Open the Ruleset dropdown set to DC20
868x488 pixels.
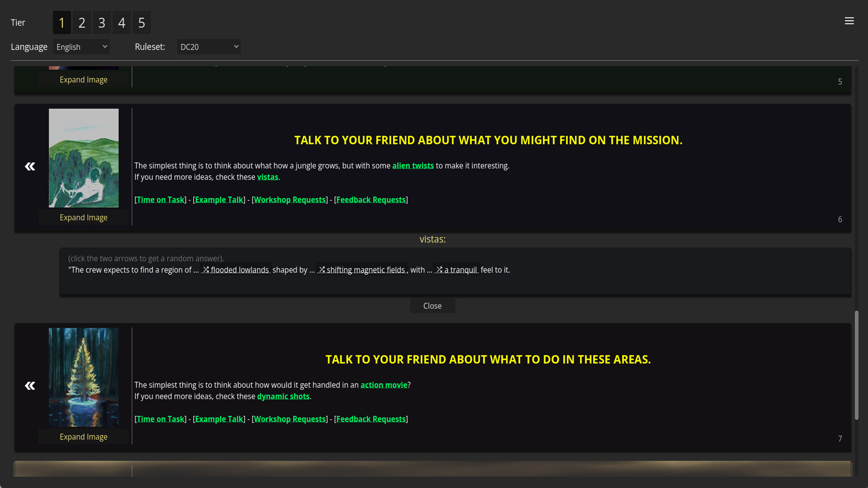pos(208,47)
